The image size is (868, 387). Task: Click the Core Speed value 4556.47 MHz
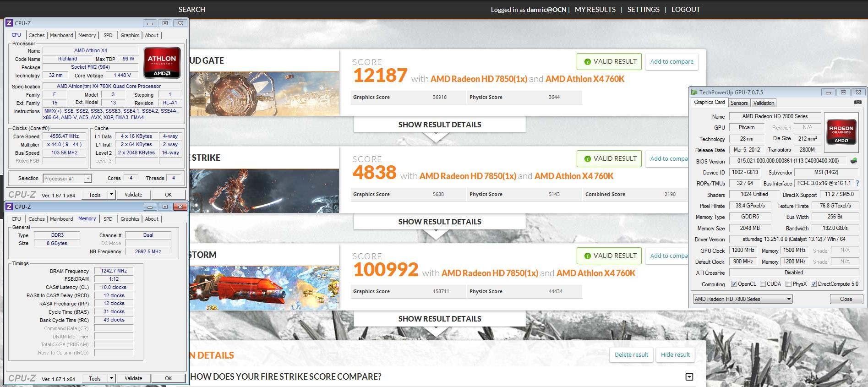coord(65,136)
